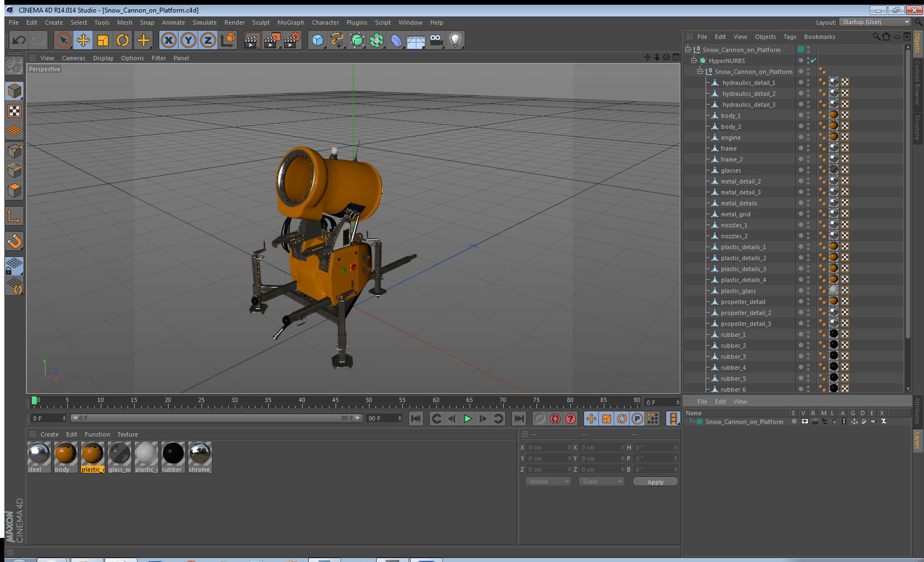
Task: Open the Simulate menu
Action: coord(204,22)
